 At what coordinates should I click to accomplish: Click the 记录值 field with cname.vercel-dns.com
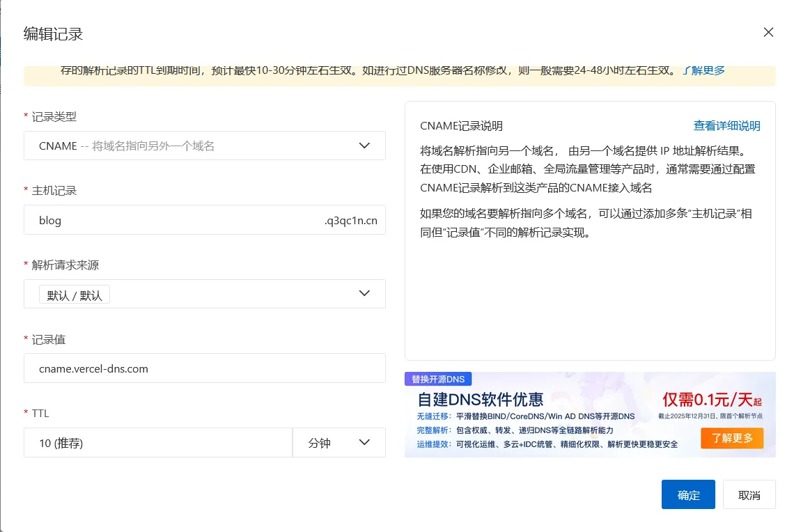pyautogui.click(x=204, y=368)
